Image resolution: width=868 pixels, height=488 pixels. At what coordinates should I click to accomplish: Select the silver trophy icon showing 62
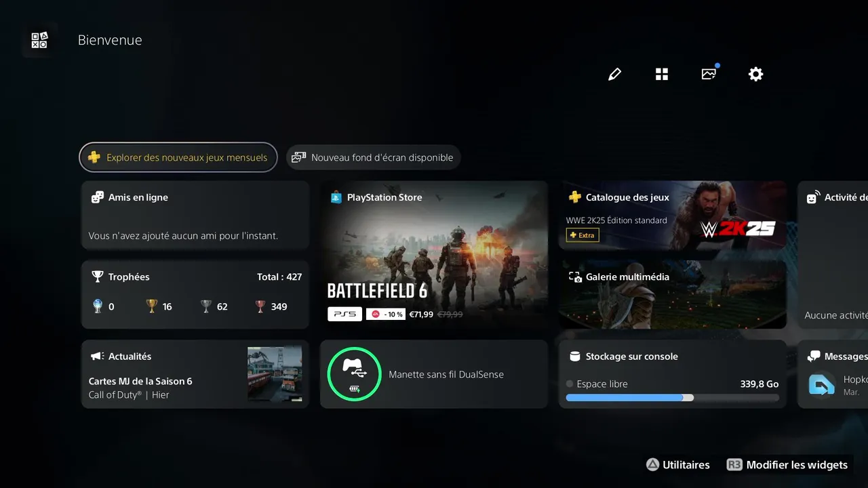pyautogui.click(x=206, y=306)
